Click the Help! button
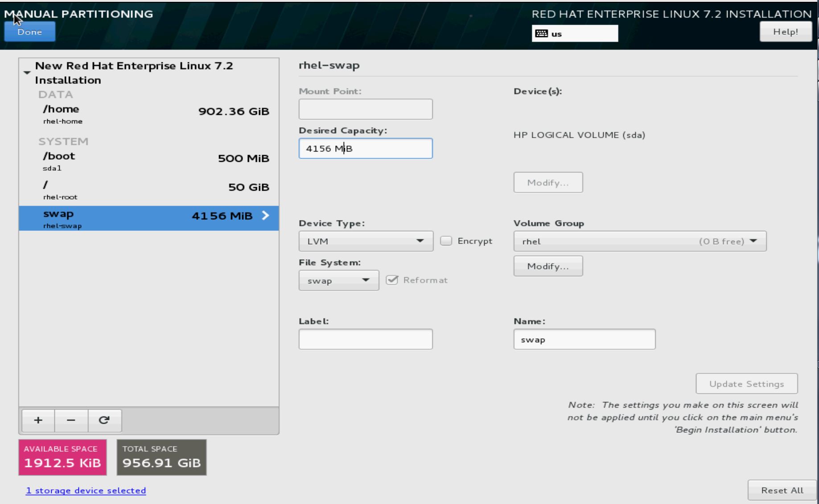Image resolution: width=819 pixels, height=504 pixels. tap(786, 32)
